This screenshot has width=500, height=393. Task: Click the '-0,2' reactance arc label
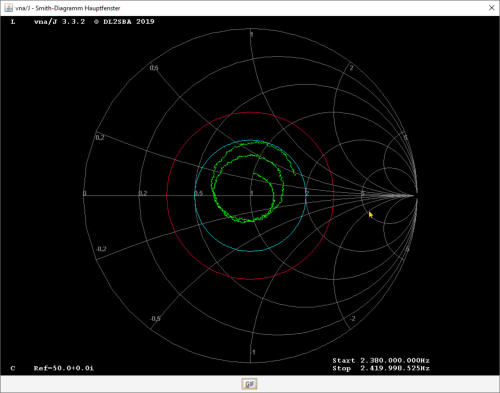[x=101, y=249]
